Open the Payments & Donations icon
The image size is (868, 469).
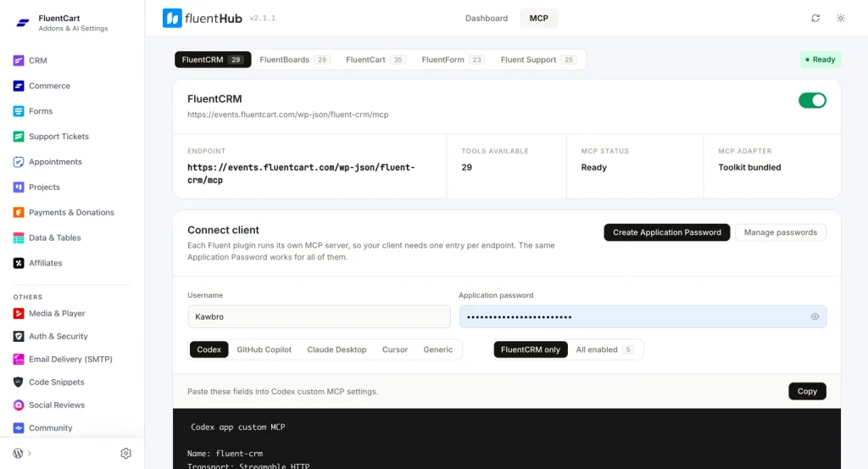(x=19, y=213)
